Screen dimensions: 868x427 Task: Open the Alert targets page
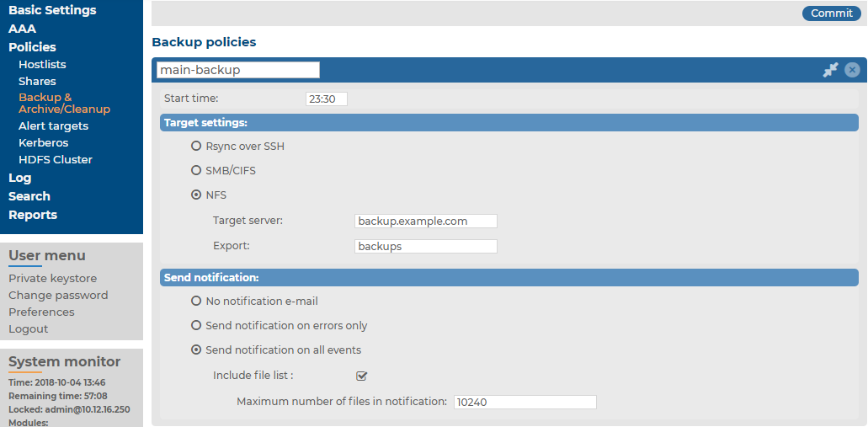click(x=53, y=125)
